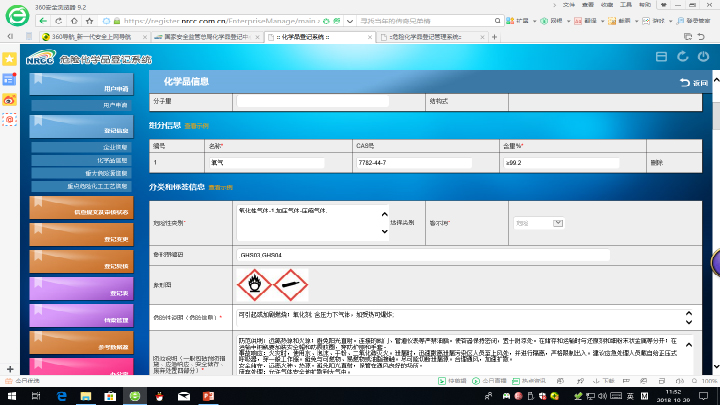The width and height of the screenshot is (720, 405).
Task: Click 删除 to delete the oxygen row
Action: [656, 161]
